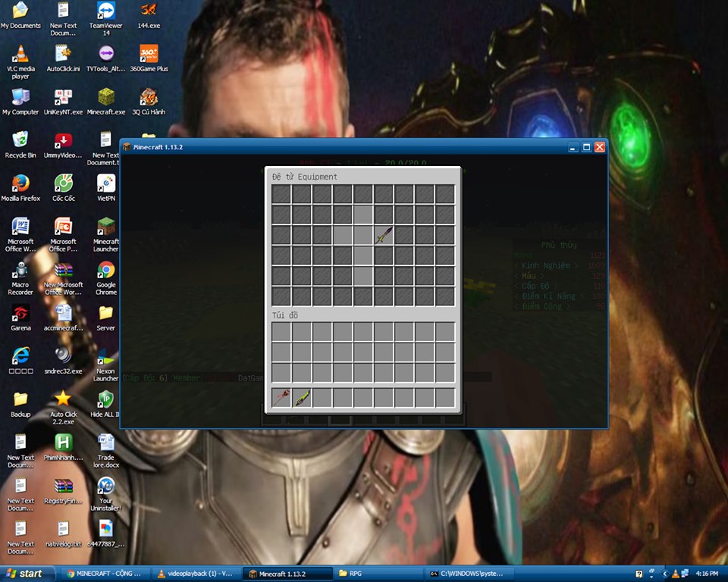The image size is (728, 582).
Task: Switch to MINECRAFT - CỘNG Chrome taskbar item
Action: click(105, 574)
